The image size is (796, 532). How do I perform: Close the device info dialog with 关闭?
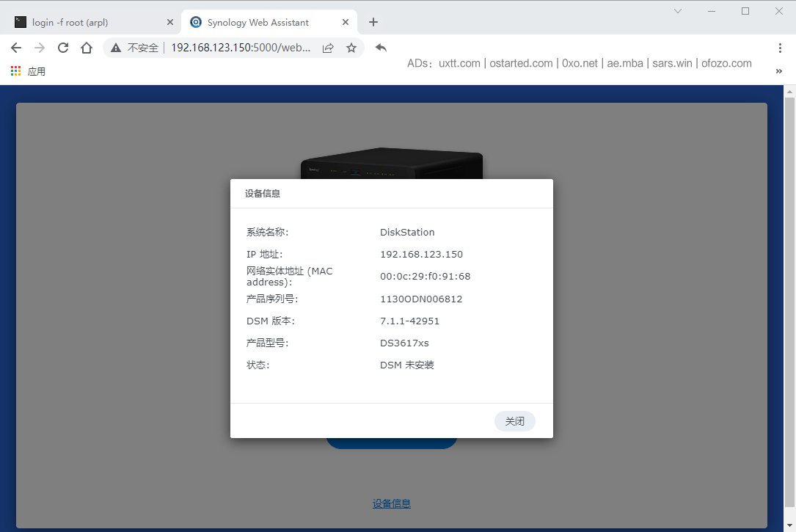(515, 421)
